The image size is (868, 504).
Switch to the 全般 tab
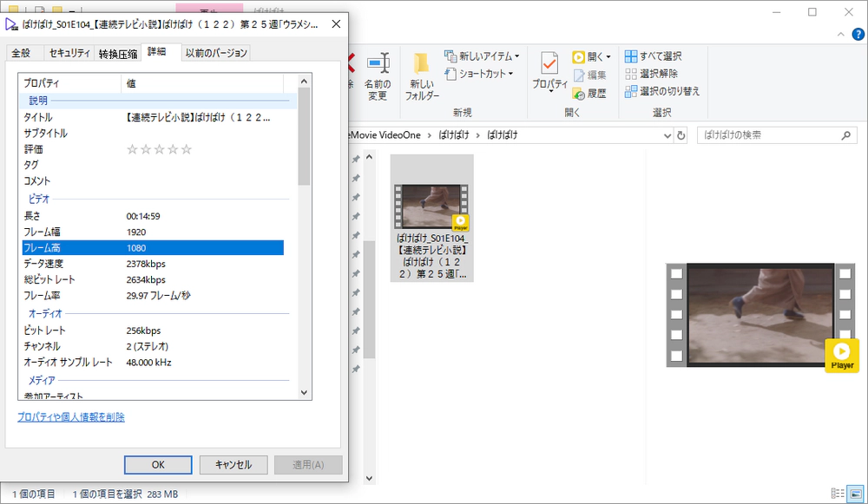[23, 52]
